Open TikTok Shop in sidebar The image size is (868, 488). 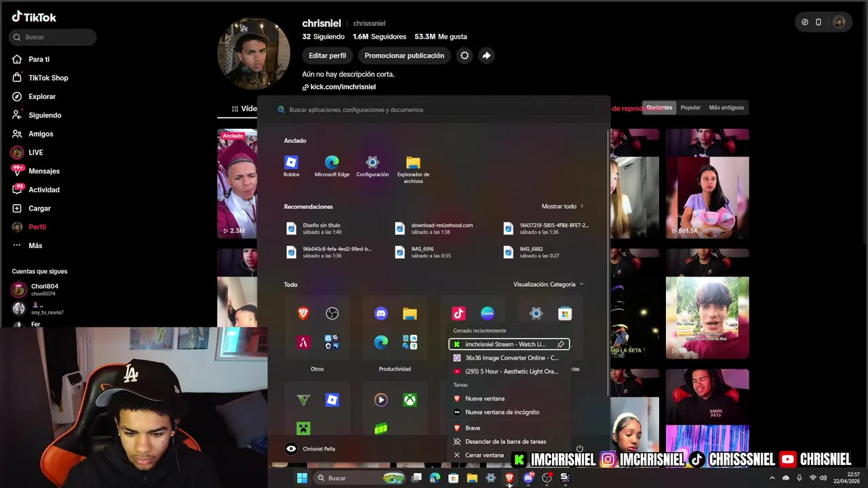(x=48, y=78)
